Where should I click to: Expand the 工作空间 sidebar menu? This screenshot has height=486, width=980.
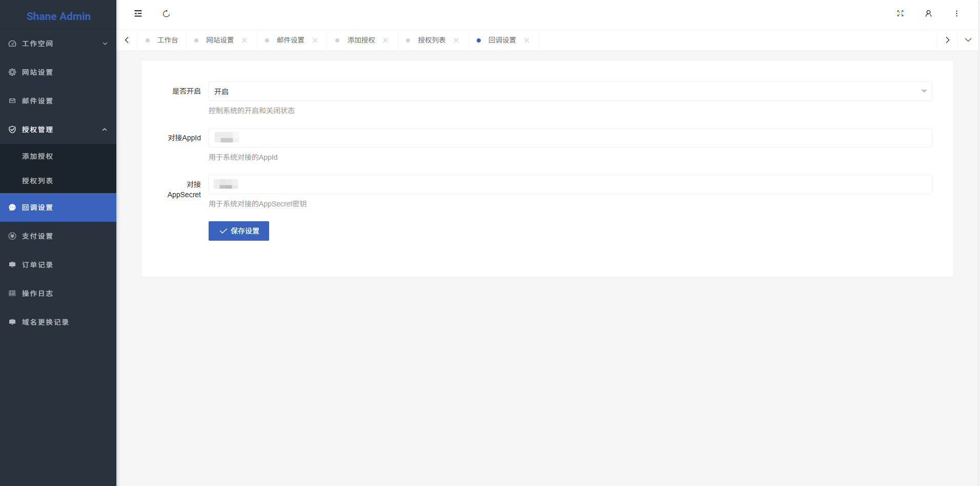(58, 44)
